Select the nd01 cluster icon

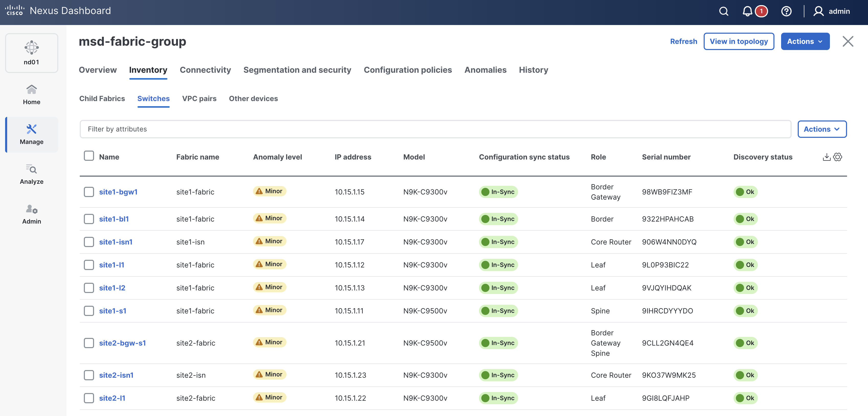(32, 53)
